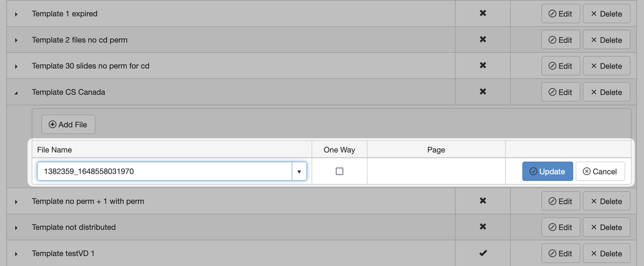Screen dimensions: 644x266
Task: Toggle the One Way checkbox
Action: pos(339,171)
